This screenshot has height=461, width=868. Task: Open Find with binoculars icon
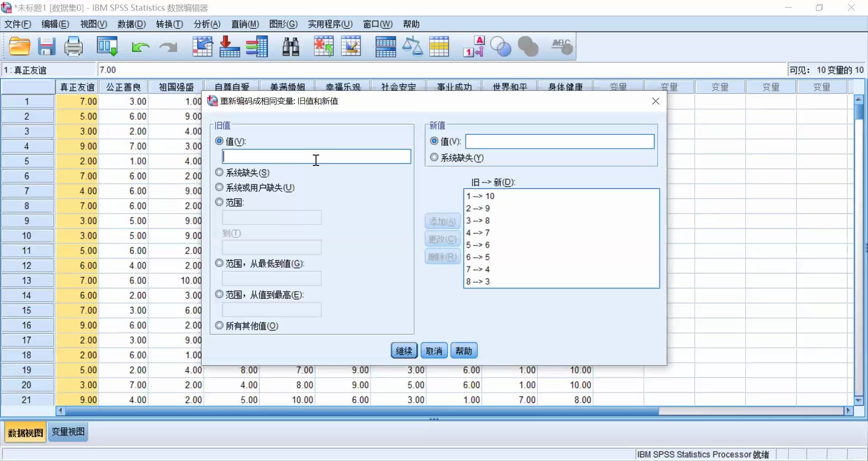click(x=291, y=47)
